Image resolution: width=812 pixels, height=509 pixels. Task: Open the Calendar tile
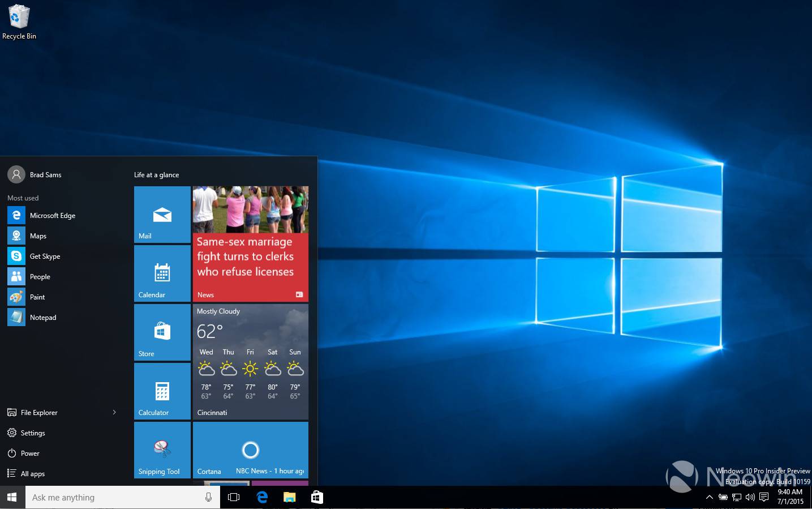[162, 273]
